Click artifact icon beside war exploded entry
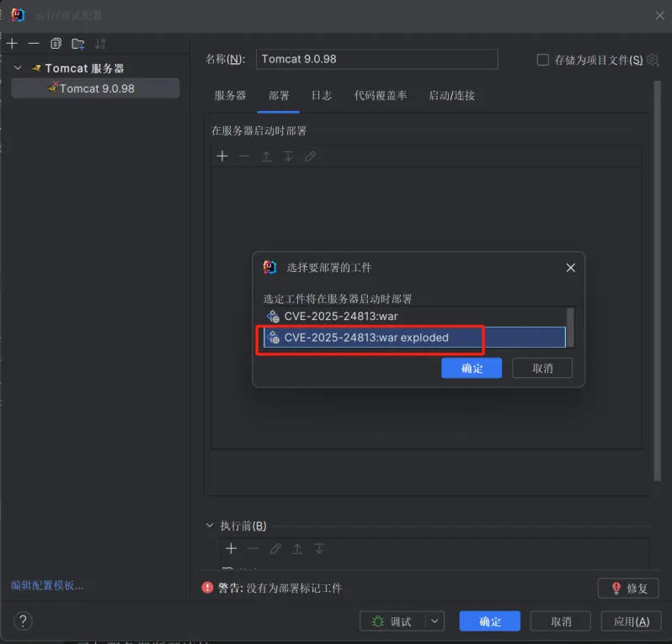 tap(273, 338)
